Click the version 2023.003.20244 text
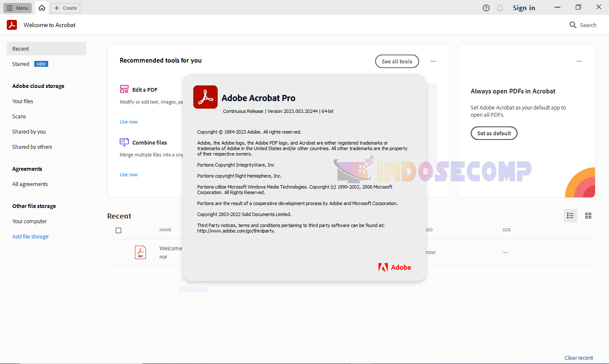 click(x=293, y=111)
